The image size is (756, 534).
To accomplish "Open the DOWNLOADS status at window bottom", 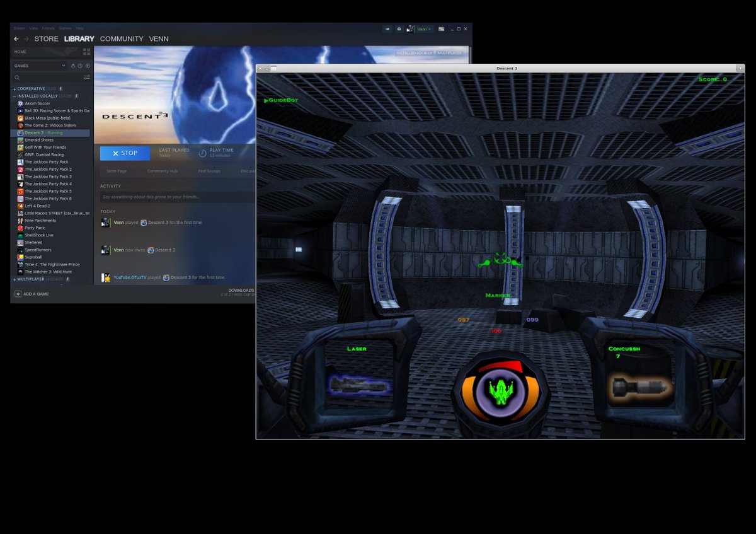I will [241, 291].
